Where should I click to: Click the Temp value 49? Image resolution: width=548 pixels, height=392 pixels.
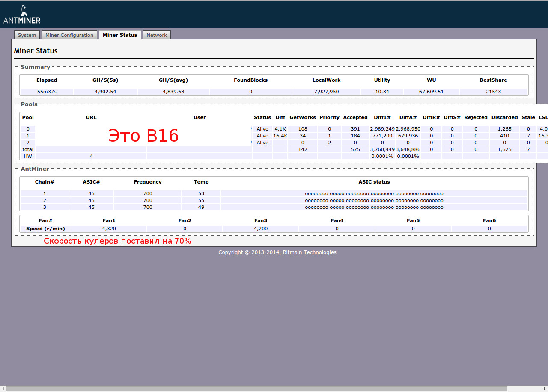[201, 207]
